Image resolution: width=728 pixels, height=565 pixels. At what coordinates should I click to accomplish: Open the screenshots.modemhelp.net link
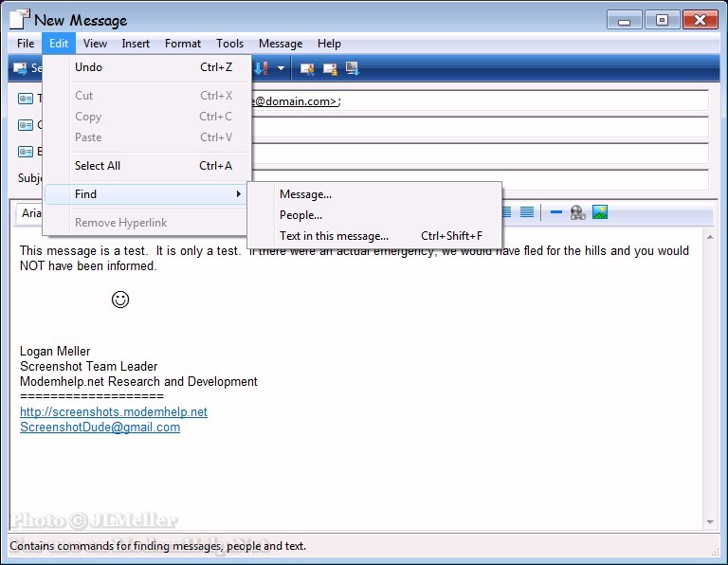click(x=114, y=412)
